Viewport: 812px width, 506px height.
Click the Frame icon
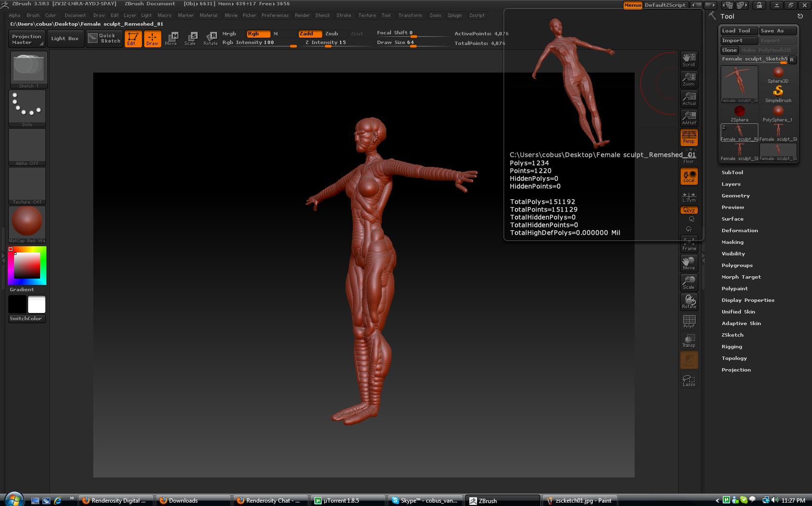pyautogui.click(x=689, y=244)
